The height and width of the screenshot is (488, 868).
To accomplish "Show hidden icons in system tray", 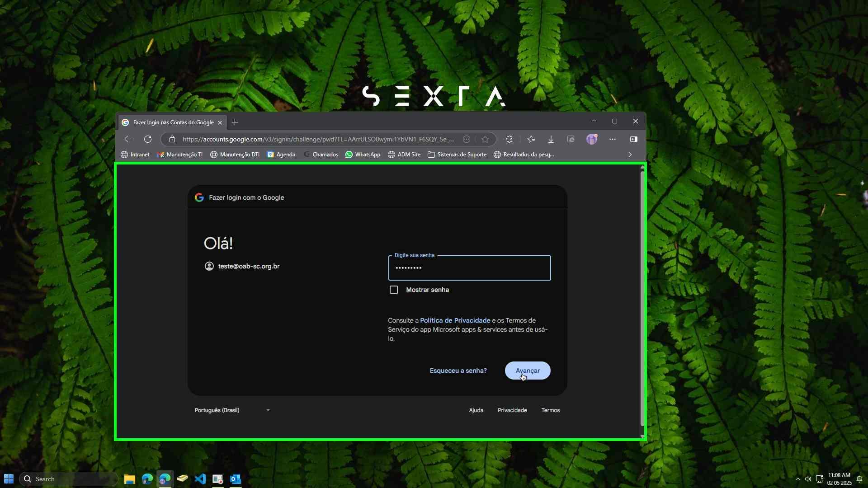I will click(x=797, y=479).
